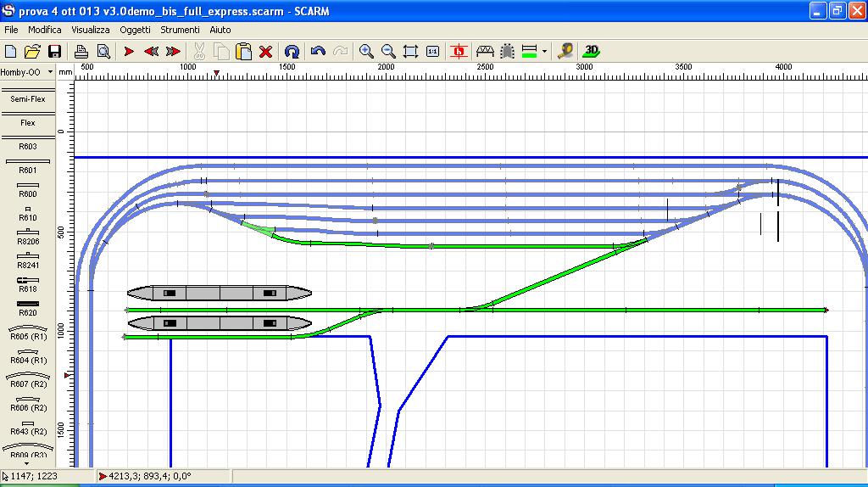Click the vertical ruler position marker

click(67, 376)
